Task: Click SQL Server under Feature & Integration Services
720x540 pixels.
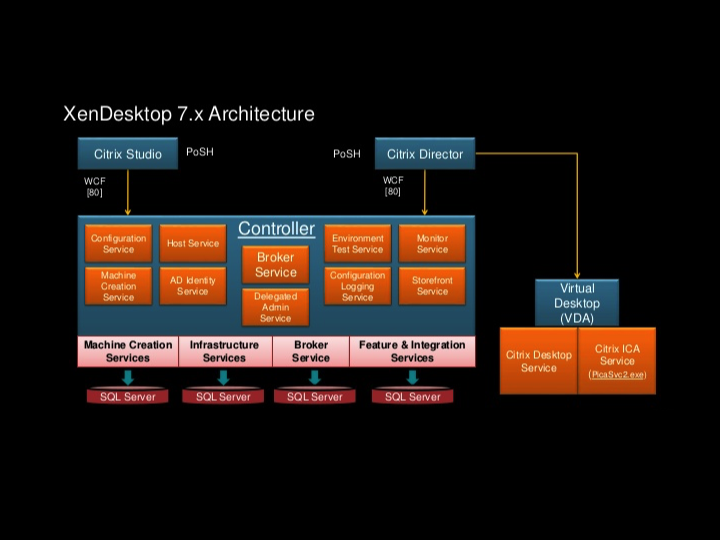Action: 412,396
